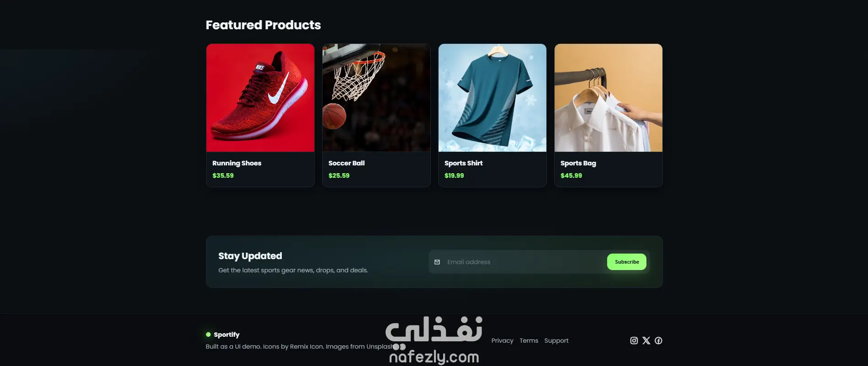The width and height of the screenshot is (868, 366).
Task: Open the Privacy footer link
Action: coord(502,340)
